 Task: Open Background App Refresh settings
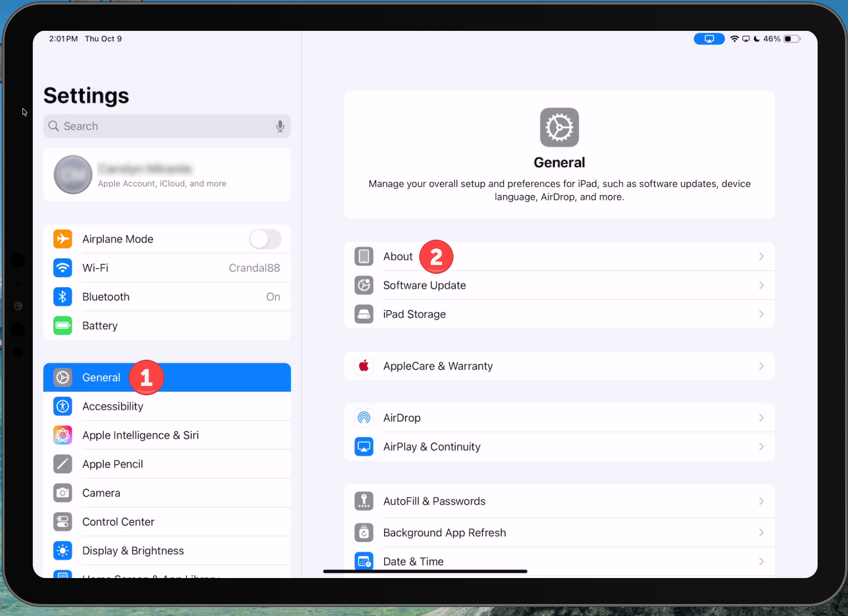559,532
